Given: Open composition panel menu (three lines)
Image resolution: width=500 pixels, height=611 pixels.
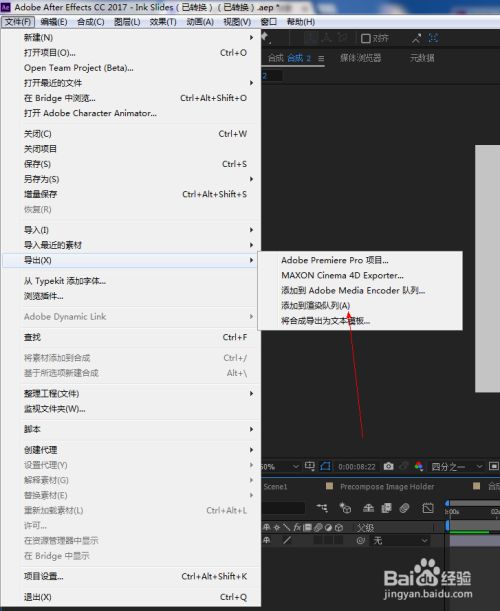Looking at the screenshot, I should coord(321,58).
